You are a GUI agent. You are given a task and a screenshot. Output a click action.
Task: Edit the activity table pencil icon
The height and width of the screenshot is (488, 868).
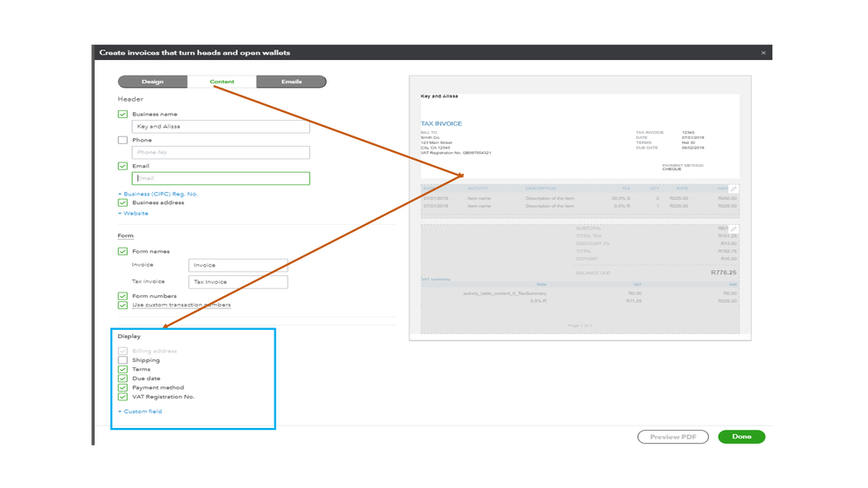click(x=733, y=189)
